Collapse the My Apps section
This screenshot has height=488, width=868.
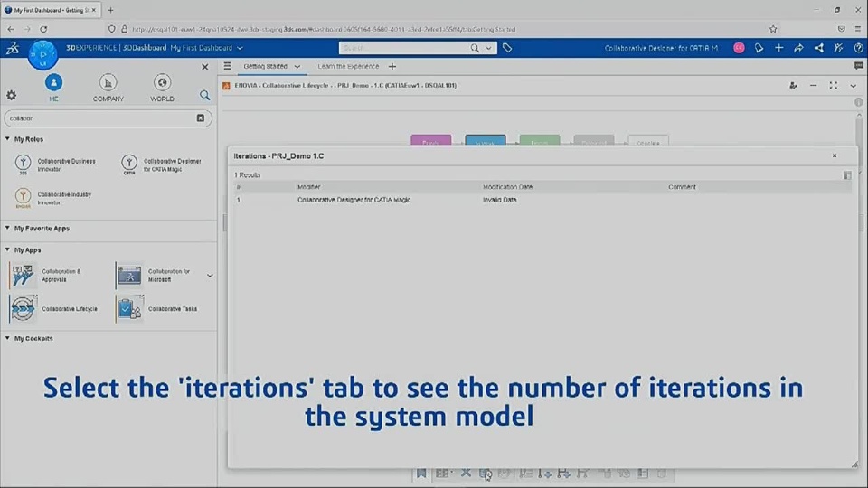coord(8,249)
